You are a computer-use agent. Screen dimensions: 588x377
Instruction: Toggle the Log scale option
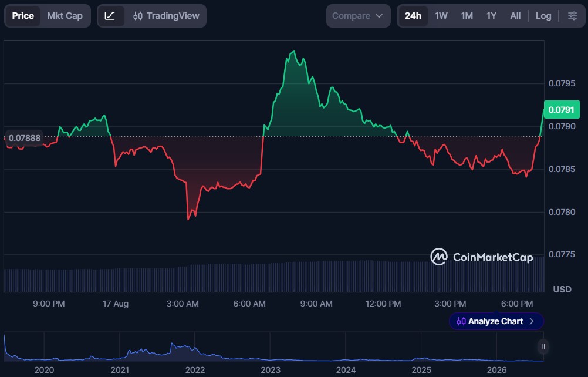tap(543, 16)
